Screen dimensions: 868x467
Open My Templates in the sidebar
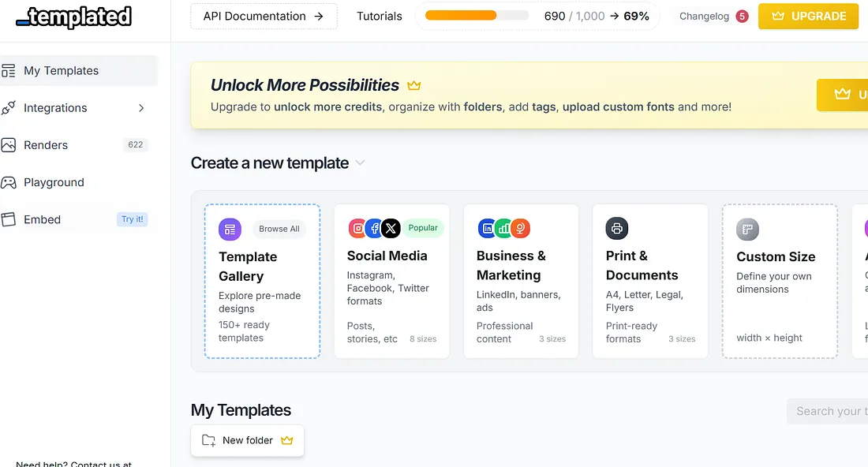coord(79,71)
